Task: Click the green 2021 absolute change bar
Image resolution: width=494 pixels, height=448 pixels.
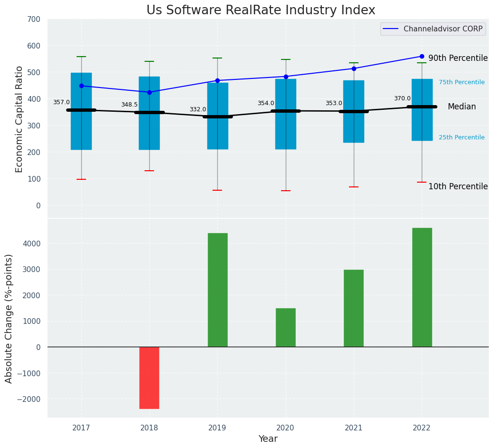Action: pyautogui.click(x=354, y=308)
